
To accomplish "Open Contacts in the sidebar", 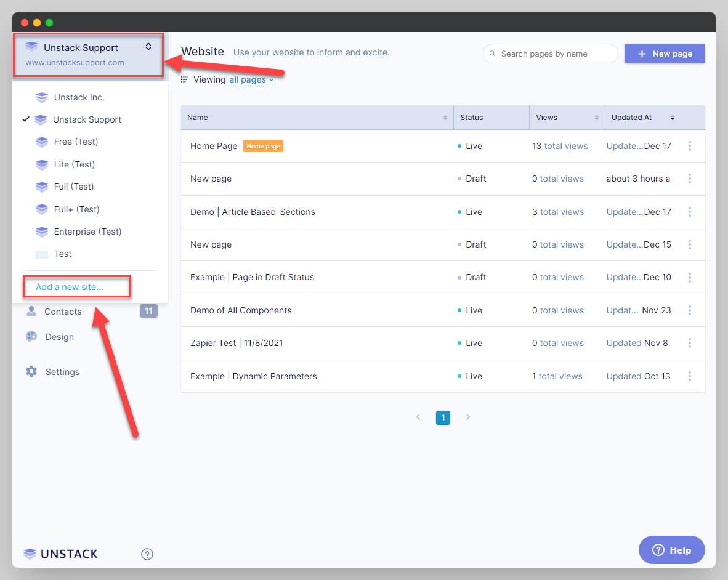I will tap(63, 312).
